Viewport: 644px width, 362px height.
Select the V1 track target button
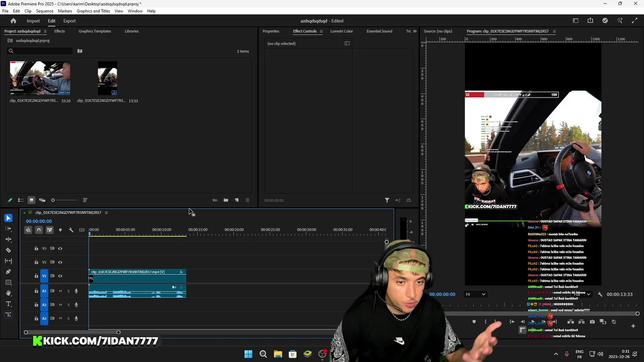tap(44, 276)
